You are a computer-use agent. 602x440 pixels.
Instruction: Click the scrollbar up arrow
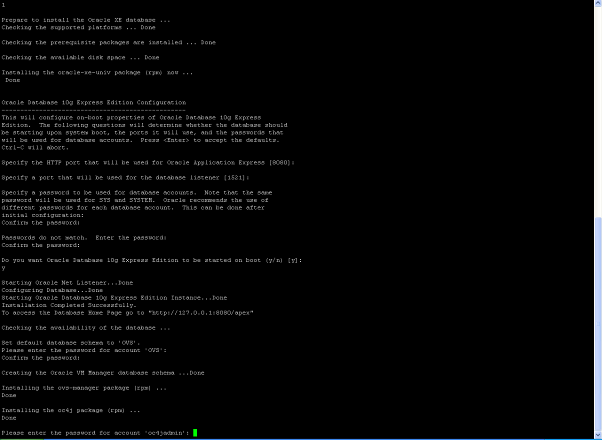pyautogui.click(x=598, y=3)
